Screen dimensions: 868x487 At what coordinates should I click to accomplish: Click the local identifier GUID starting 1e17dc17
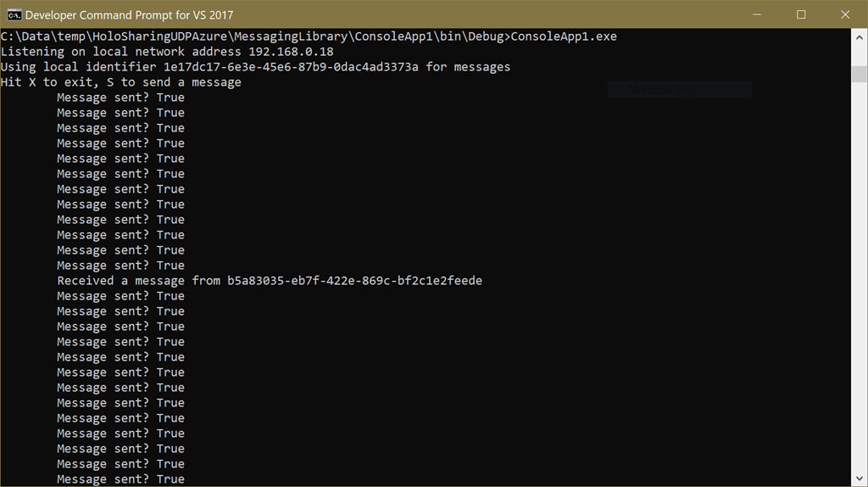291,67
